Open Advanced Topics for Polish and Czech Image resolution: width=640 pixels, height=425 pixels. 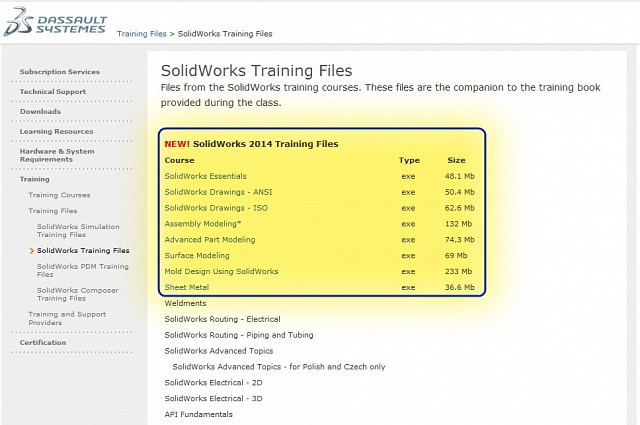[279, 367]
